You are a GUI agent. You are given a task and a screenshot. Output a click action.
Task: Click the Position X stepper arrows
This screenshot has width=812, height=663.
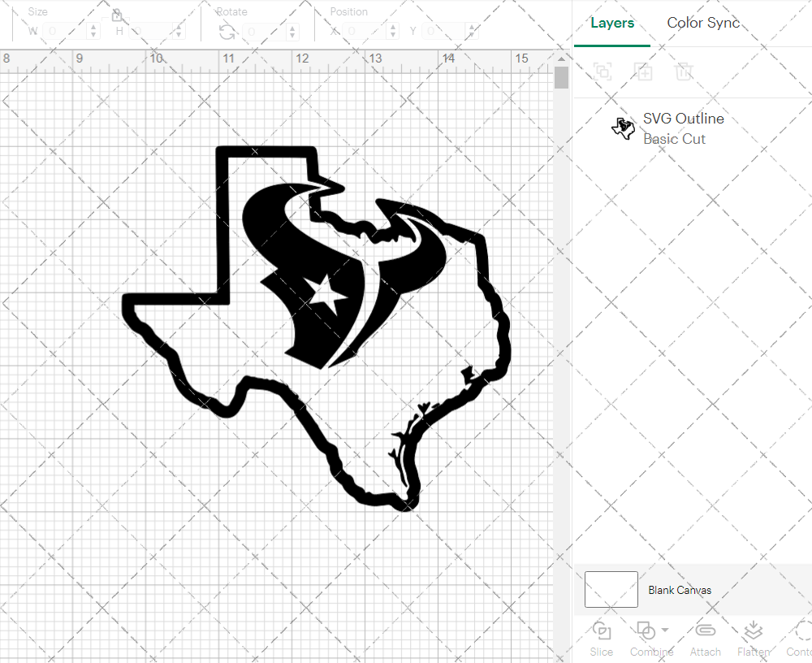pyautogui.click(x=393, y=31)
